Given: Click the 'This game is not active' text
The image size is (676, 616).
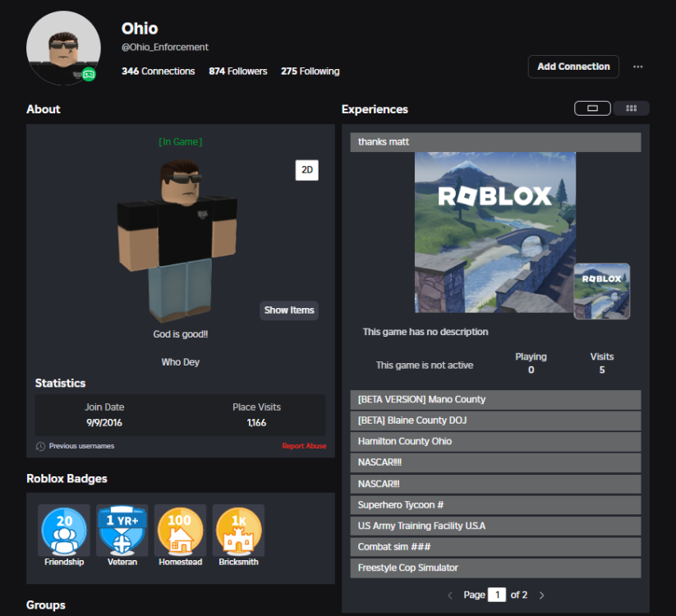Looking at the screenshot, I should (425, 365).
